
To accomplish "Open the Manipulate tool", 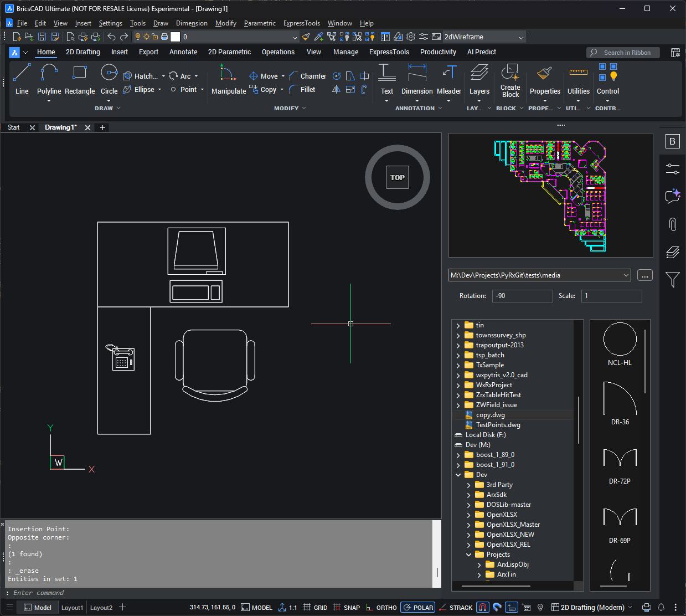I will point(228,79).
